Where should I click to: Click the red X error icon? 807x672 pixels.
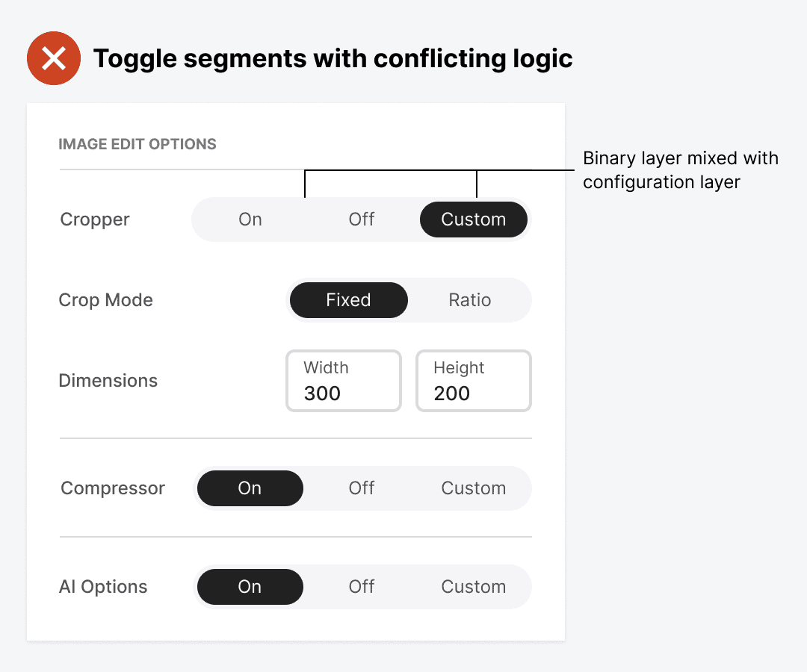(53, 59)
